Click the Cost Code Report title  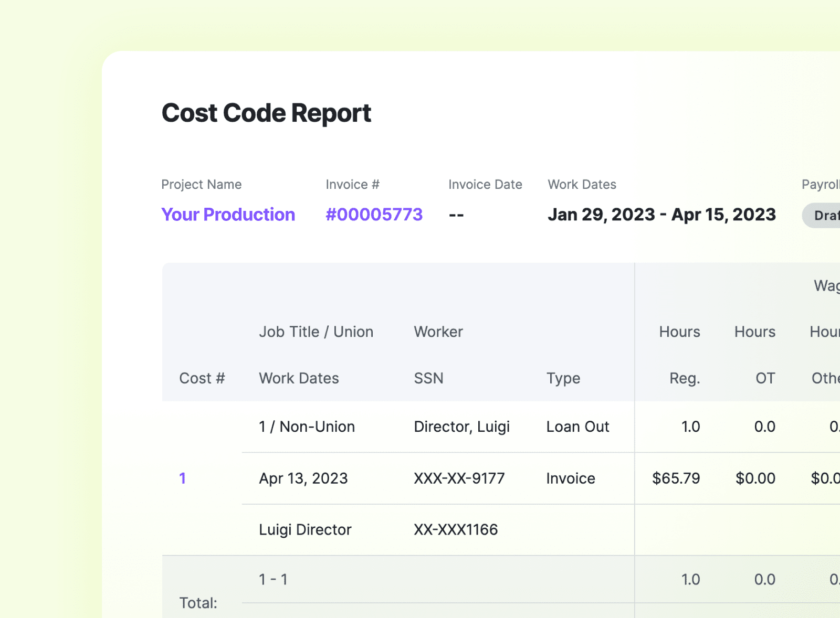click(x=266, y=112)
